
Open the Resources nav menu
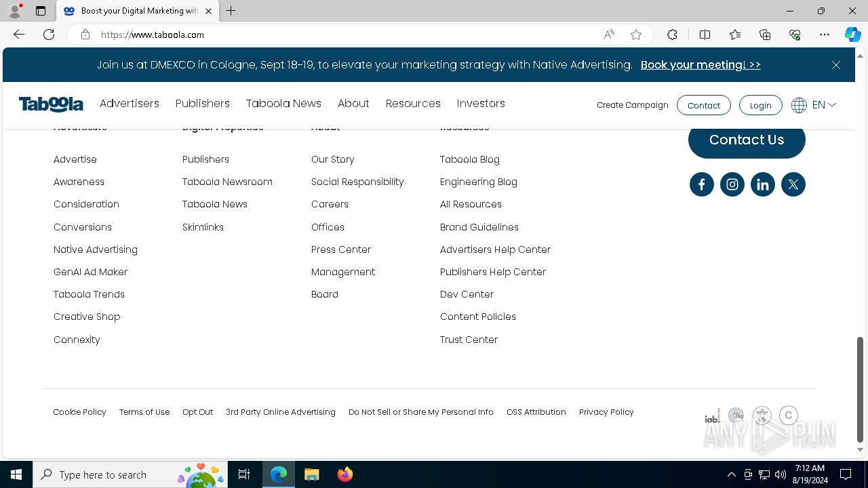[x=413, y=104]
